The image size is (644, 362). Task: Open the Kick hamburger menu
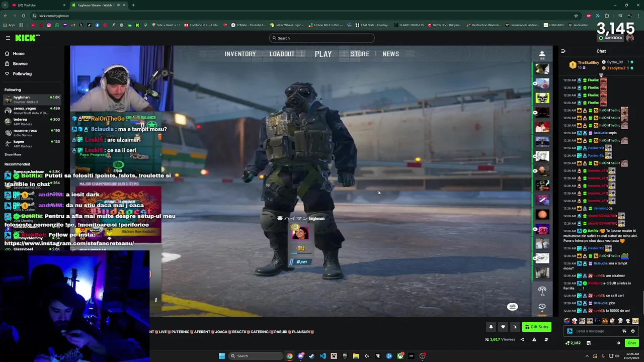point(8,38)
